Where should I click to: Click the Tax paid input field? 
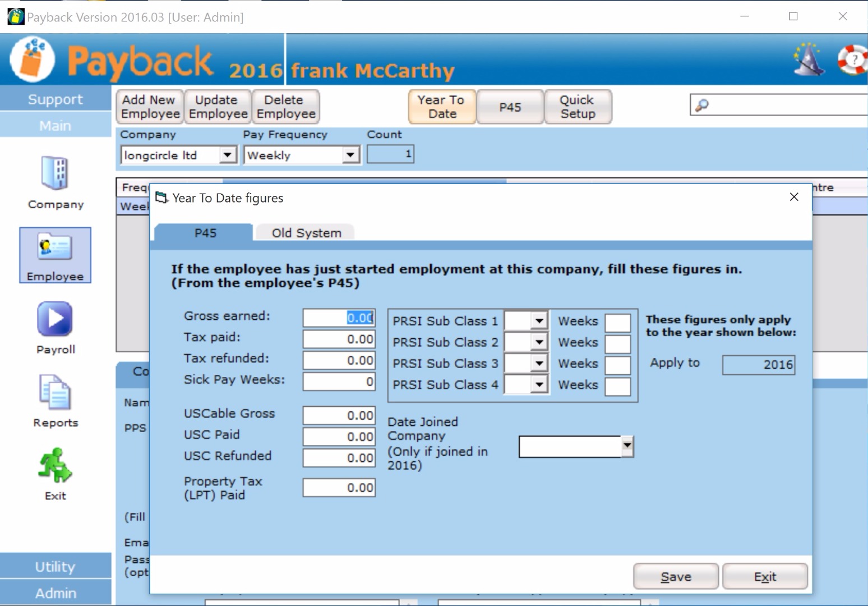tap(339, 339)
